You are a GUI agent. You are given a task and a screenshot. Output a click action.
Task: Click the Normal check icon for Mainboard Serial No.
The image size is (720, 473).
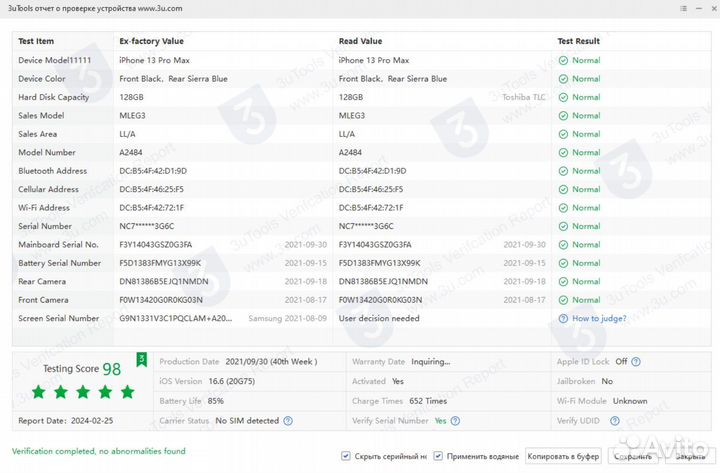pyautogui.click(x=563, y=245)
